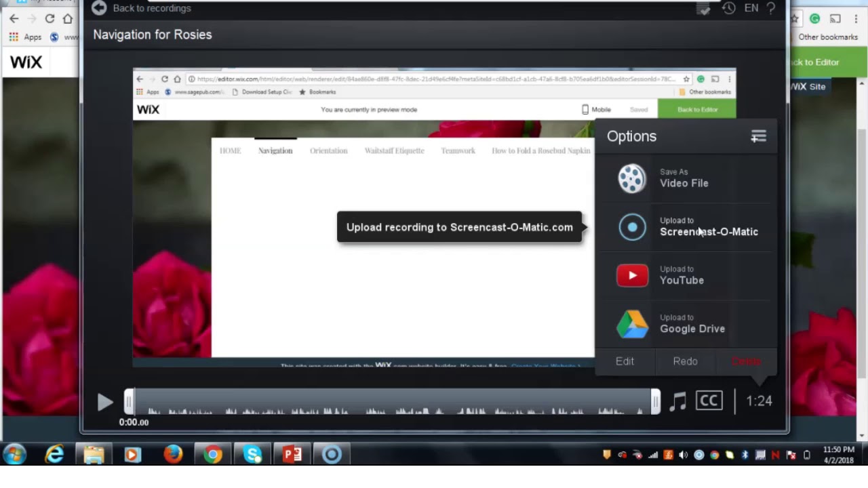The image size is (868, 488).
Task: Open the Back to recordings link text
Action: click(x=152, y=8)
